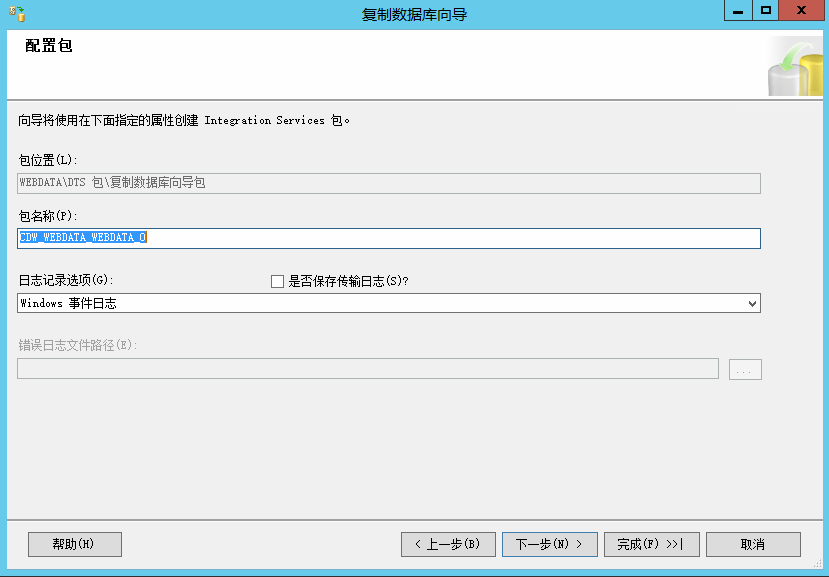Screen dimensions: 829x577
Task: Enable the 是否保存传输日志 checkbox
Action: (278, 282)
